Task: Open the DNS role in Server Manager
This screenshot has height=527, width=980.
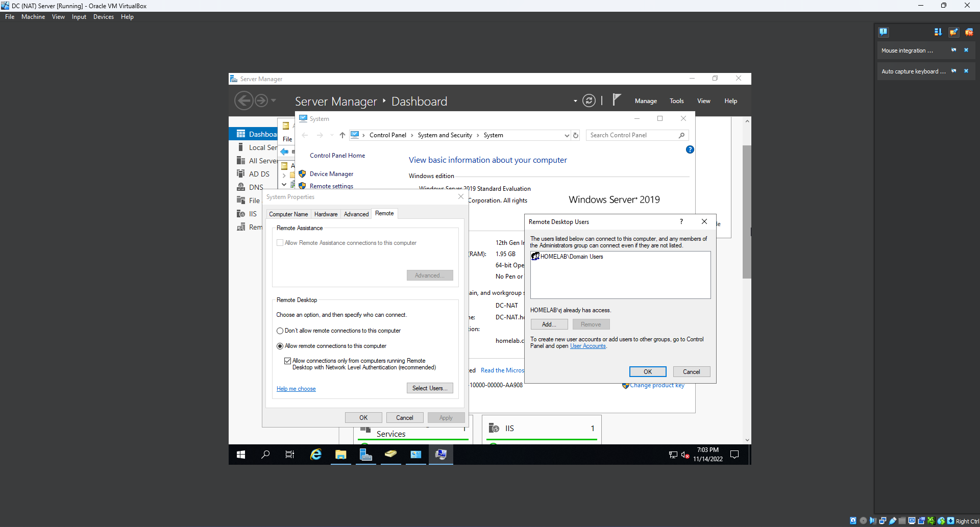Action: click(250, 187)
